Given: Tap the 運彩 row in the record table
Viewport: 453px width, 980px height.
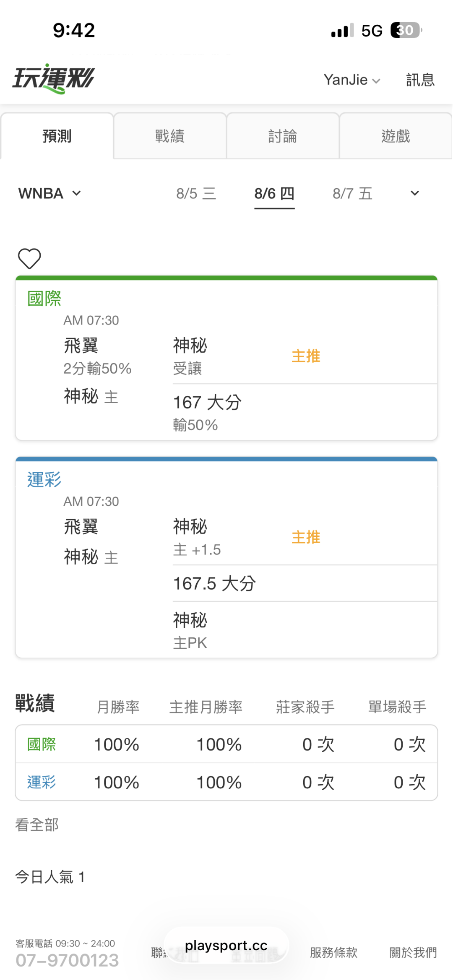Looking at the screenshot, I should click(226, 782).
